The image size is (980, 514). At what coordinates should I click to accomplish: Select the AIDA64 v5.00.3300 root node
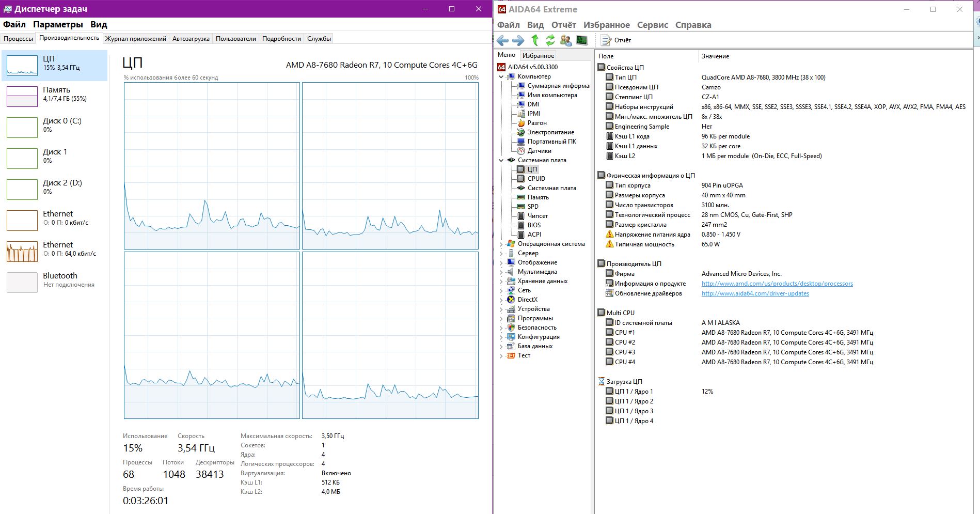[x=528, y=67]
